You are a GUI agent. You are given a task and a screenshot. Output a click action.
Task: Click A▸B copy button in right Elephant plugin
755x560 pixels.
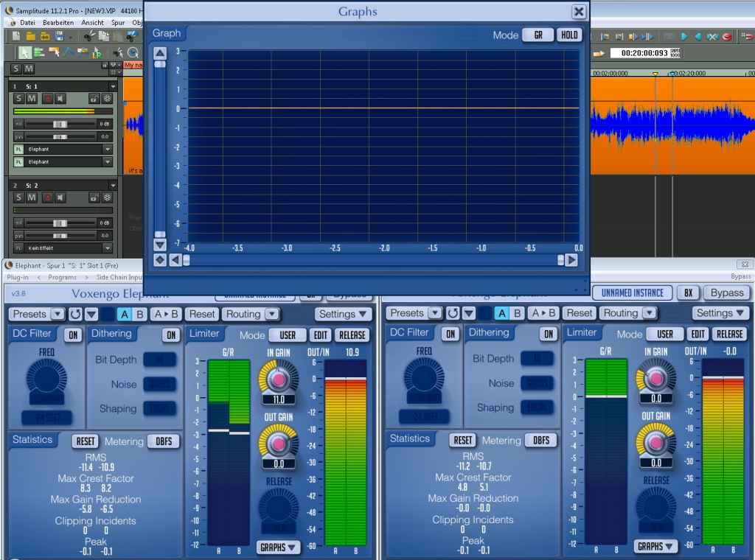click(x=543, y=313)
